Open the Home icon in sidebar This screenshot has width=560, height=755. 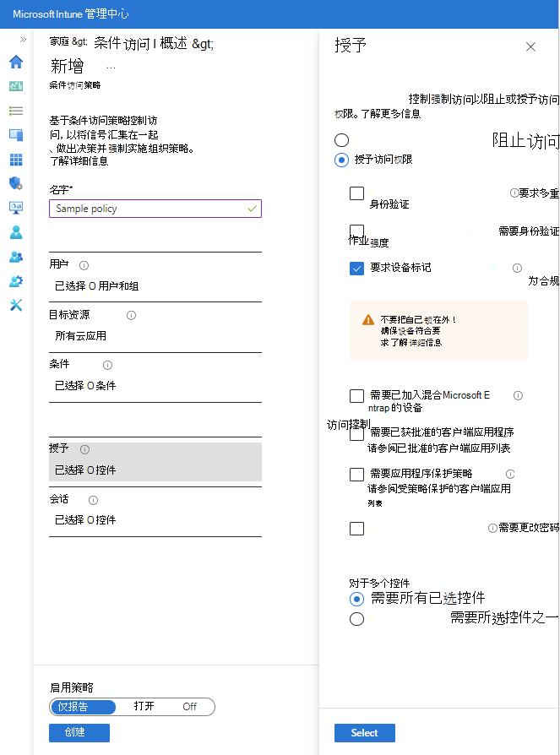tap(16, 62)
